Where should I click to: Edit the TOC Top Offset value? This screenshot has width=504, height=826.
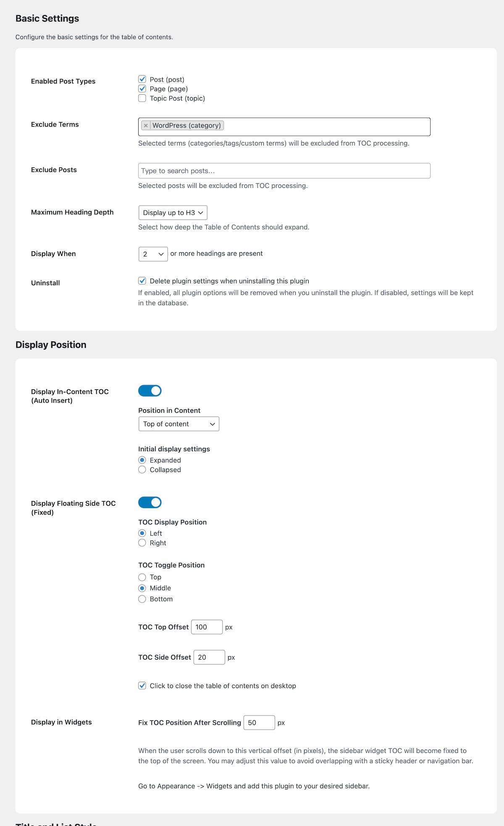[x=207, y=627]
